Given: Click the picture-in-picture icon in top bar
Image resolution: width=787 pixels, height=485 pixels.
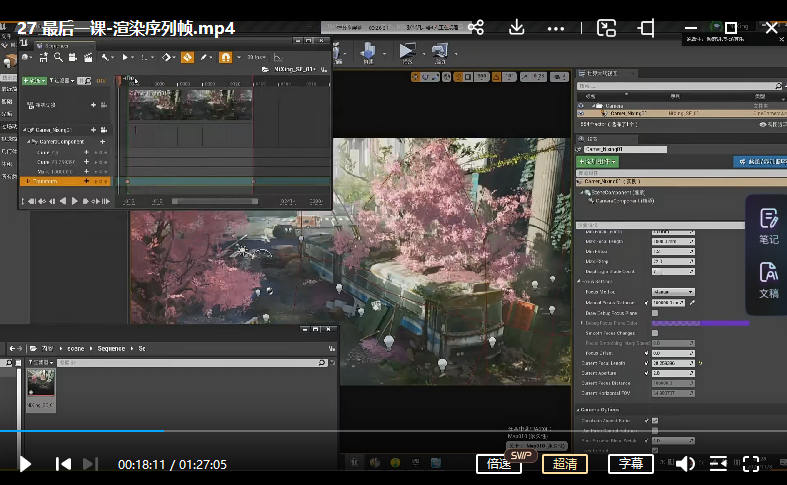Looking at the screenshot, I should pos(606,27).
